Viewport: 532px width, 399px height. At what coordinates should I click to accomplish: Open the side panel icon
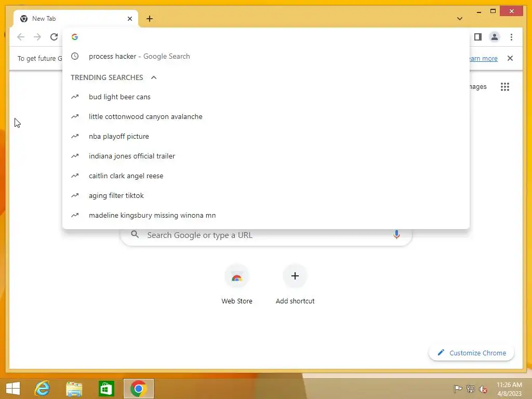(478, 37)
